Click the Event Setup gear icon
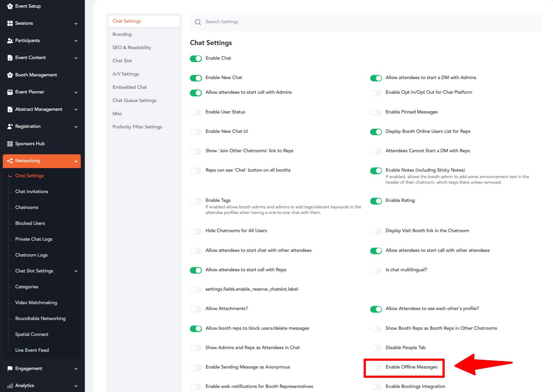Screen dimensions: 553x392 click(x=10, y=6)
